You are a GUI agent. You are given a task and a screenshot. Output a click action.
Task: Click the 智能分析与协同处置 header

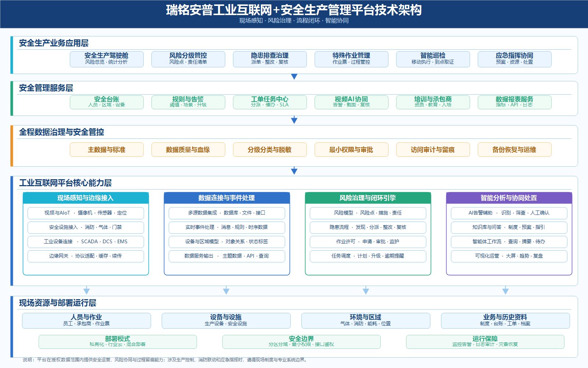coord(509,198)
